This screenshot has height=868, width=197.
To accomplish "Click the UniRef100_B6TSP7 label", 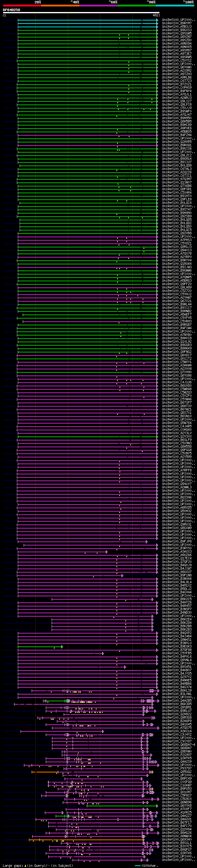I will pos(177,403).
